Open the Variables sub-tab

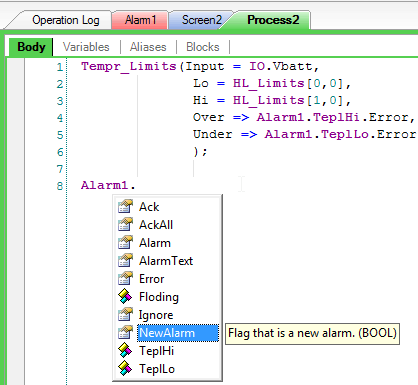point(86,47)
